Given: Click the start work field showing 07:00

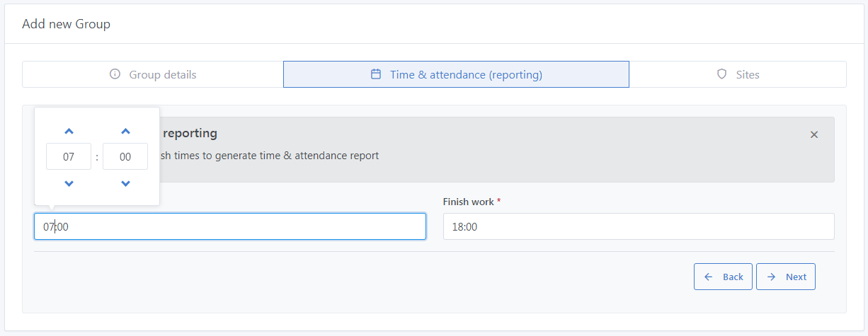Looking at the screenshot, I should click(229, 227).
